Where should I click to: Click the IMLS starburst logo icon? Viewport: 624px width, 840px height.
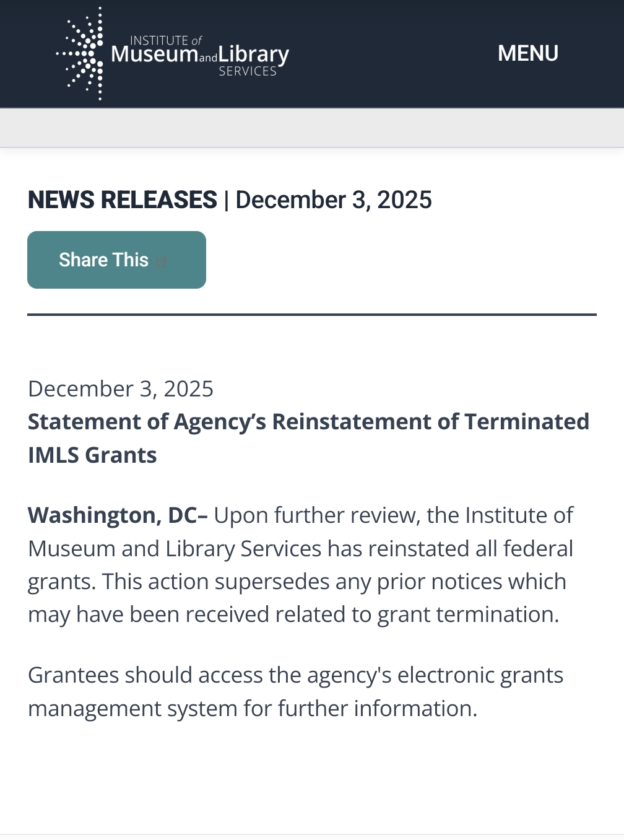tap(82, 53)
